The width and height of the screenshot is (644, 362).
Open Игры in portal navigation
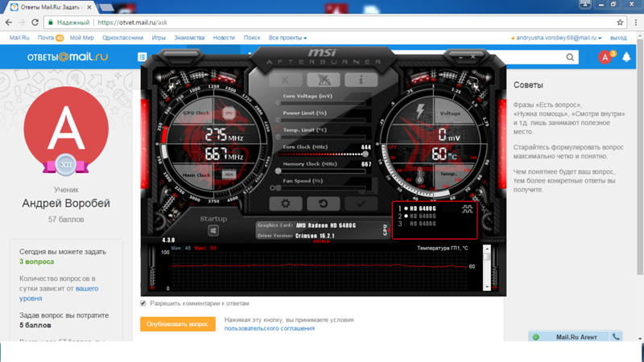(x=159, y=38)
